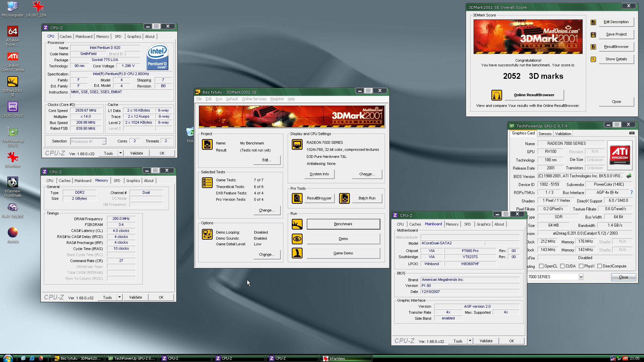Screen dimensions: 644x362
Task: Click Change button in Display and CPU Settings
Action: pyautogui.click(x=367, y=174)
